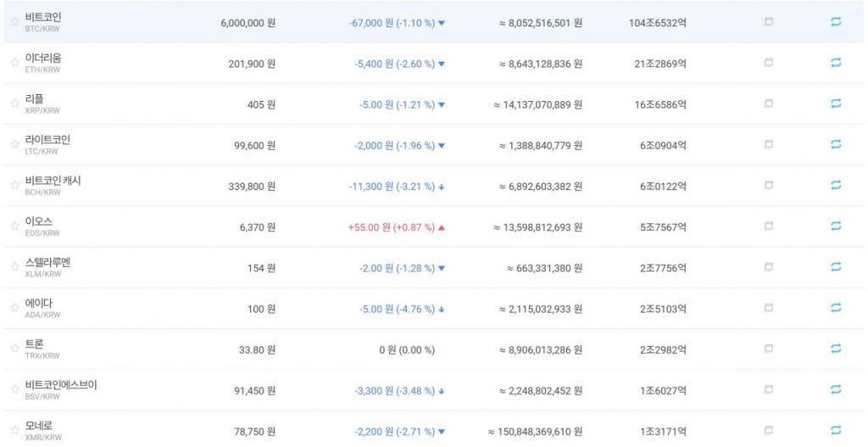Open the 이오스 EOS/KRW coin name
Viewport: 868px width, 447px height.
coord(42,226)
